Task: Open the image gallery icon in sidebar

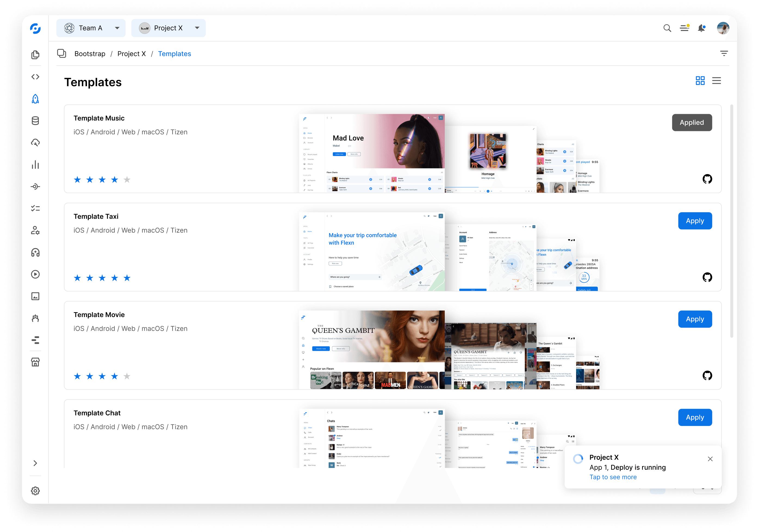Action: 35,296
